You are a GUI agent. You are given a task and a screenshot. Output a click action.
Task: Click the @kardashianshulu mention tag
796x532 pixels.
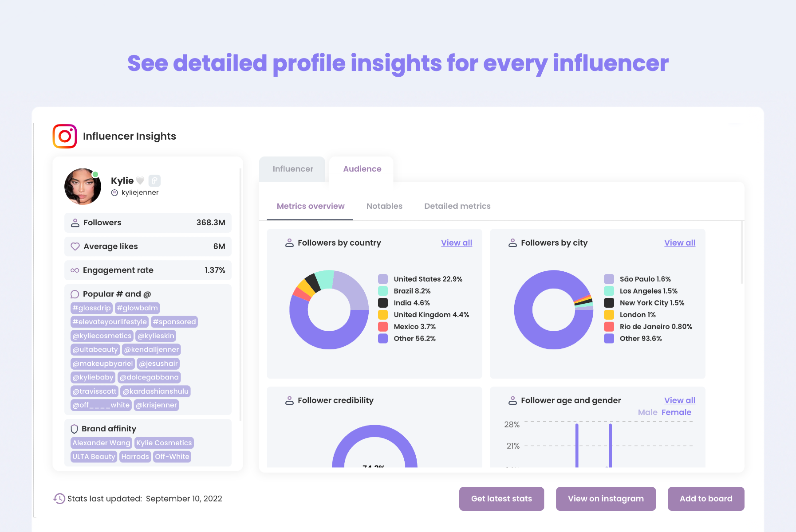(x=155, y=391)
